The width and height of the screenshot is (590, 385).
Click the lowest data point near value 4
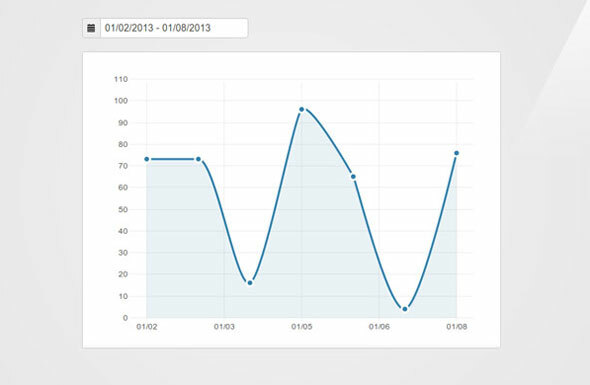click(405, 309)
